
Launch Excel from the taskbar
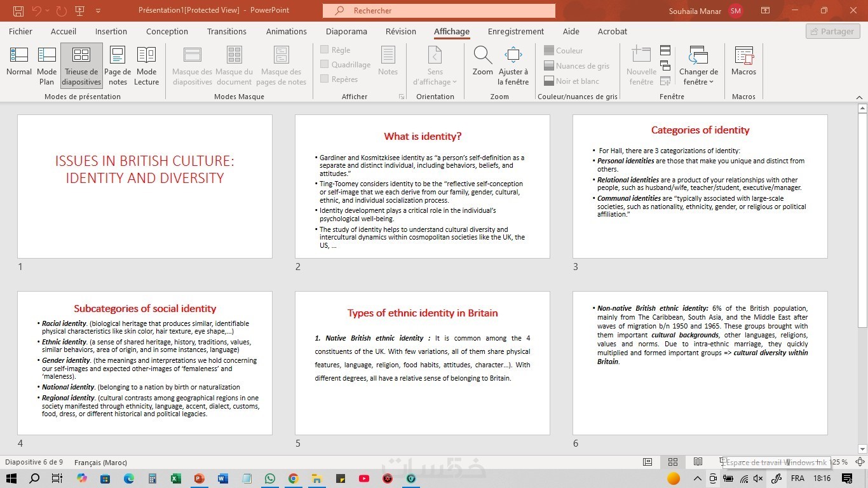[176, 478]
